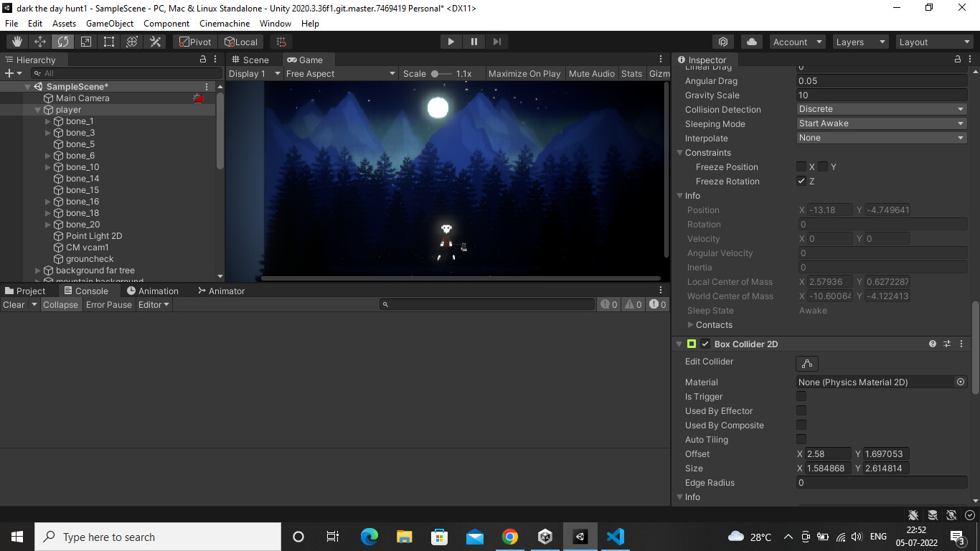
Task: Click the Play button
Action: point(451,42)
